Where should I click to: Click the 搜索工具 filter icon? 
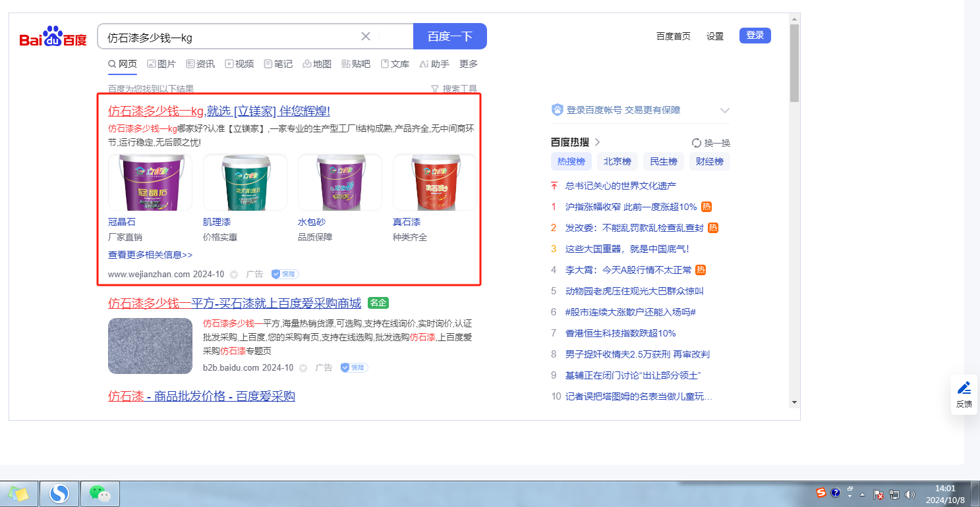434,89
